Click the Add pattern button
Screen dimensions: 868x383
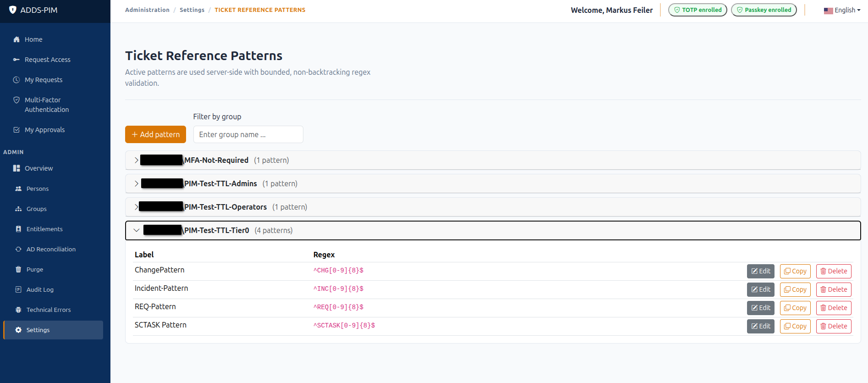coord(155,134)
